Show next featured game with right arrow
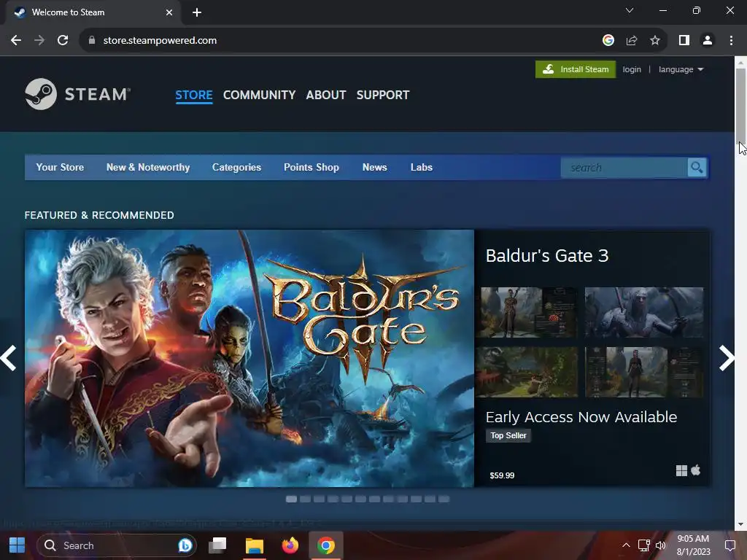The height and width of the screenshot is (560, 747). point(726,358)
